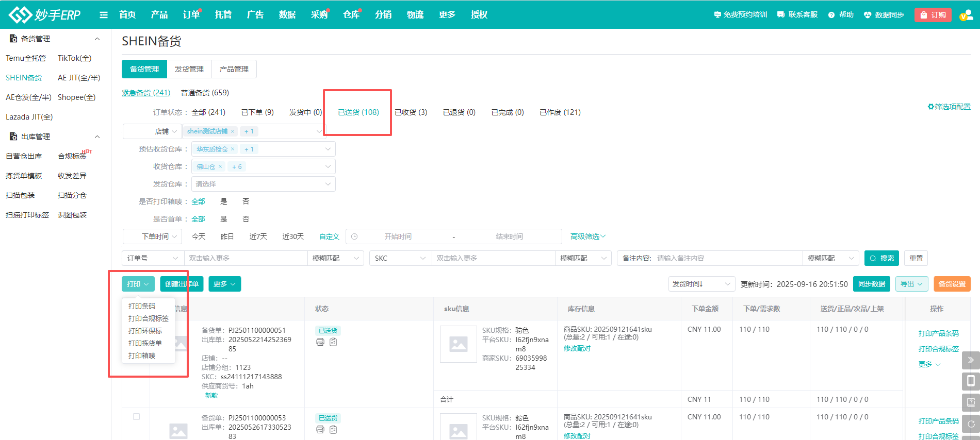Select 全部 for 是否打印箱唛
980x440 pixels.
[198, 201]
